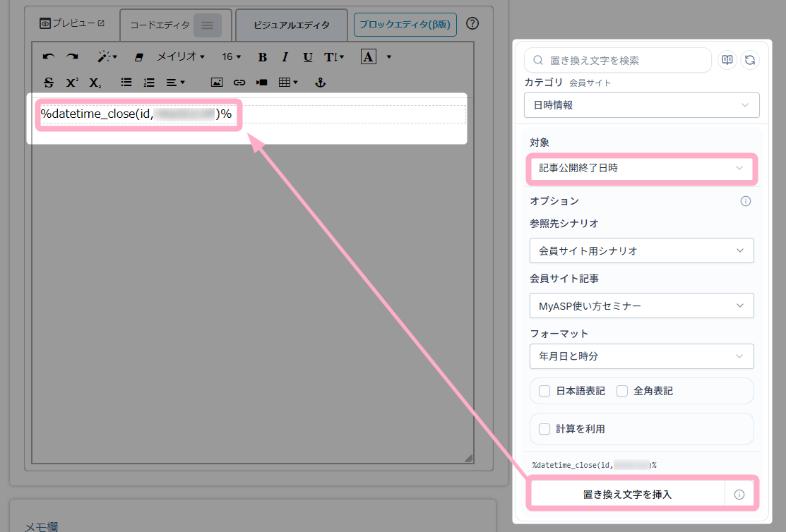Screen dimensions: 786x532
Task: Open the replacement text manual book icon
Action: 727,60
